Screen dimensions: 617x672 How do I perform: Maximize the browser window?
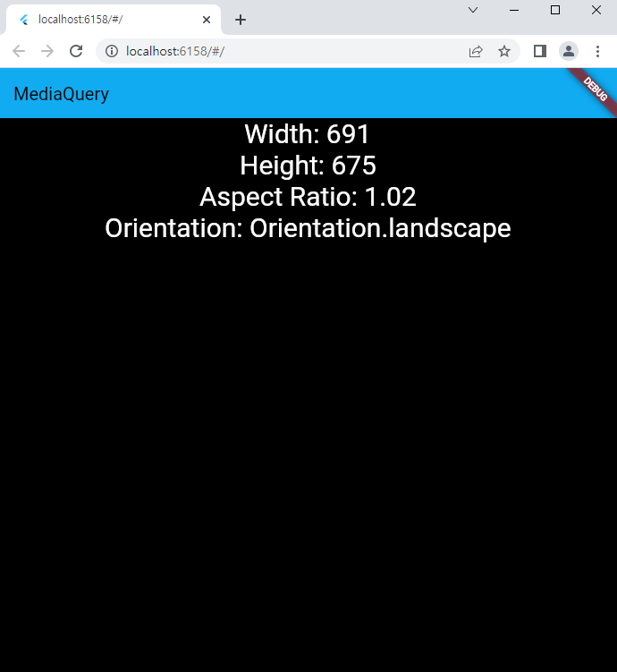(555, 10)
